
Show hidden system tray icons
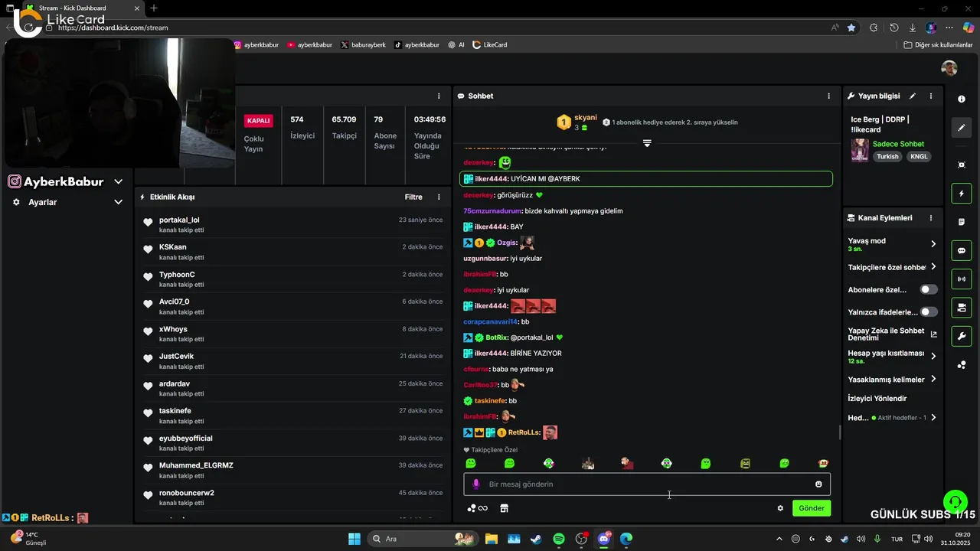[779, 539]
